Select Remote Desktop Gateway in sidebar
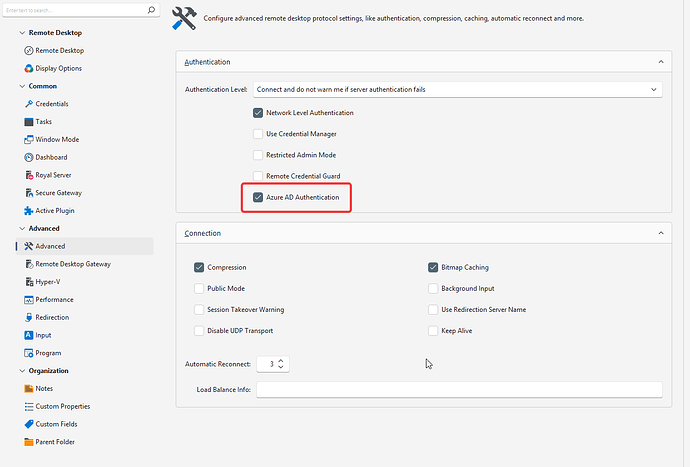 pyautogui.click(x=73, y=264)
